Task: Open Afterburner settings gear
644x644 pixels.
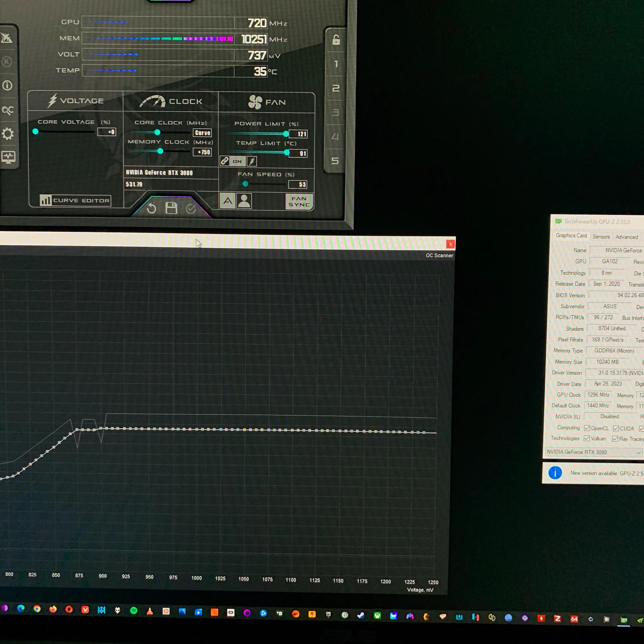Action: 8,134
